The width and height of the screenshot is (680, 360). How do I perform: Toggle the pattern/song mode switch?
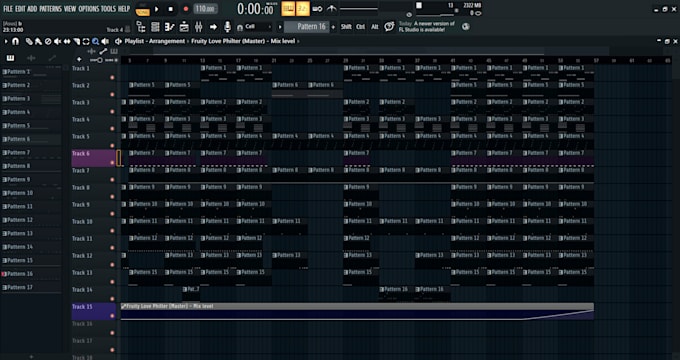142,9
